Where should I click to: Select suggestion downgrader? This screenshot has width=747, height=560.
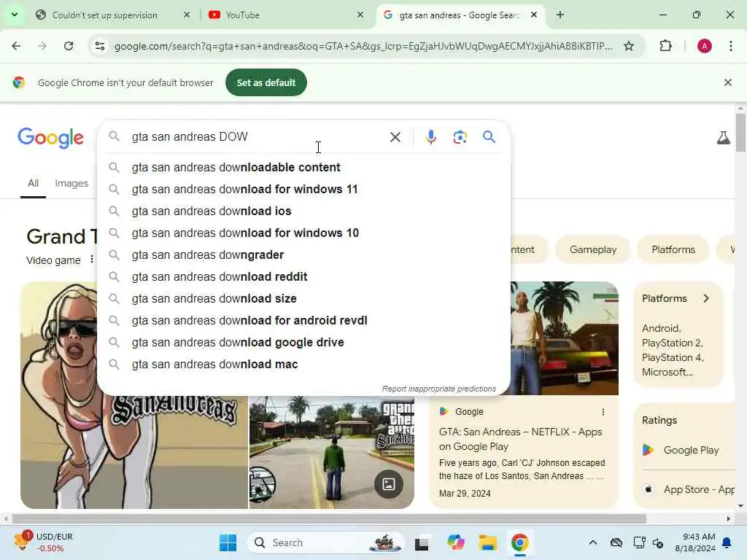(x=303, y=254)
